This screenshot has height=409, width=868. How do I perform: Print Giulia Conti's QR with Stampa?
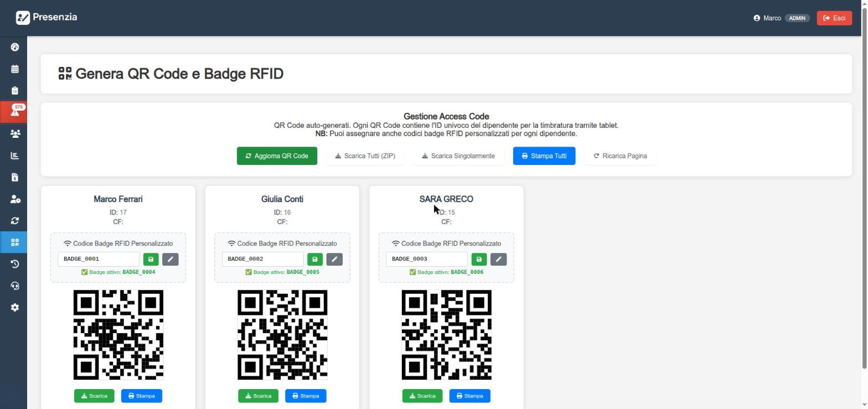(306, 396)
